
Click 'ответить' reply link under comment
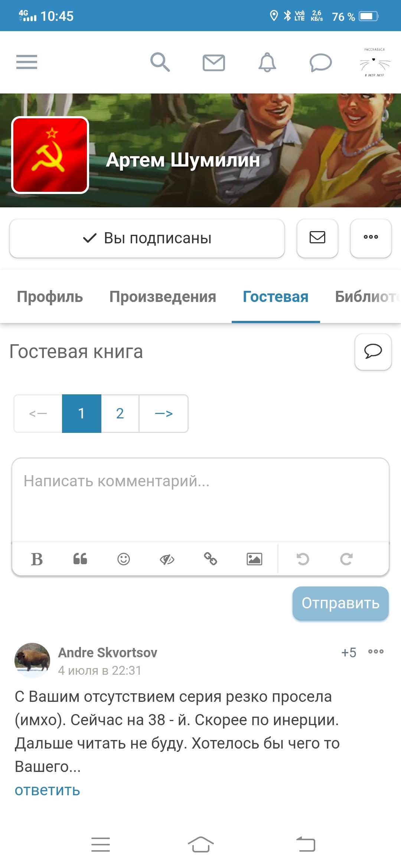(48, 790)
